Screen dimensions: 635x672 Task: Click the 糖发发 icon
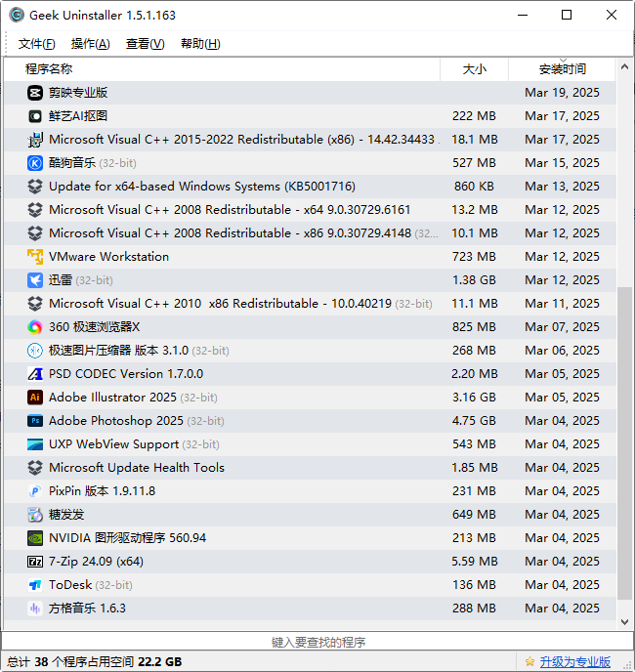tap(35, 515)
